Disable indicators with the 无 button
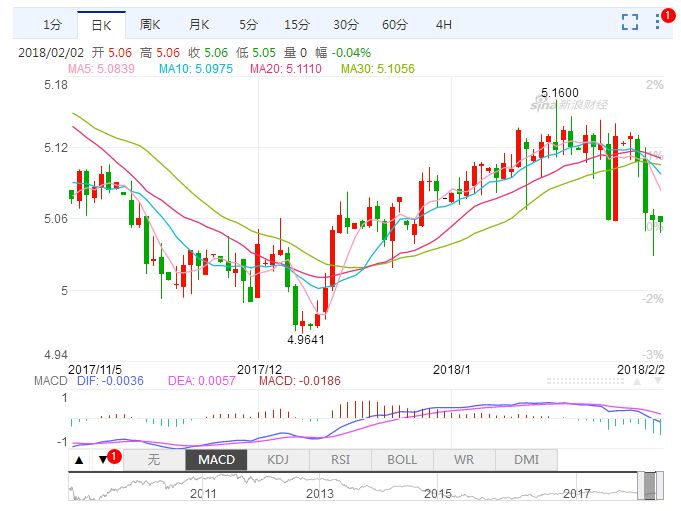Viewport: 681px width, 511px height. click(x=153, y=460)
